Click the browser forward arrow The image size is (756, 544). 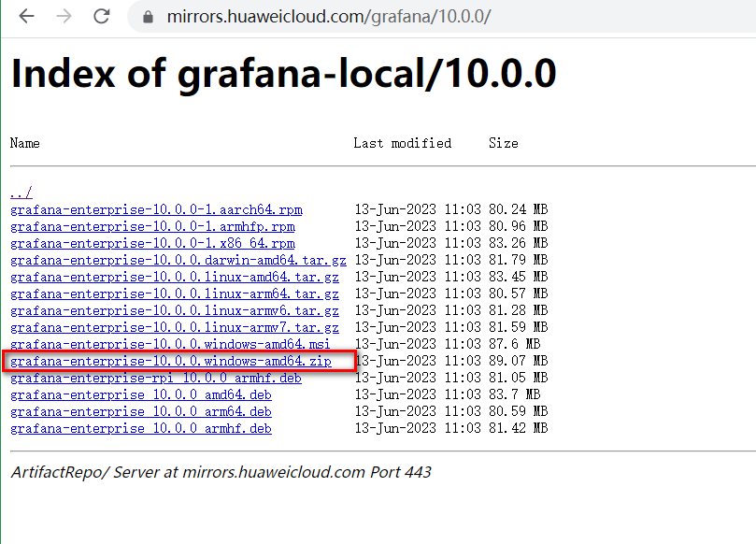pyautogui.click(x=64, y=17)
